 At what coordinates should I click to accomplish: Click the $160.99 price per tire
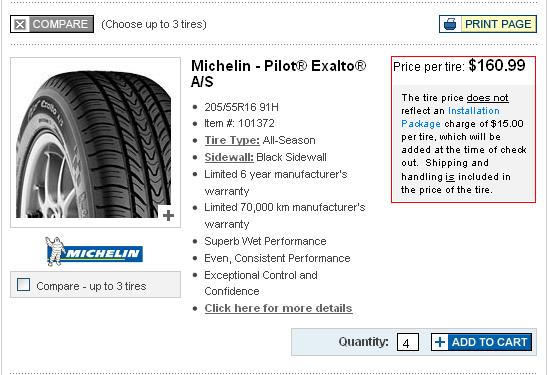(497, 65)
